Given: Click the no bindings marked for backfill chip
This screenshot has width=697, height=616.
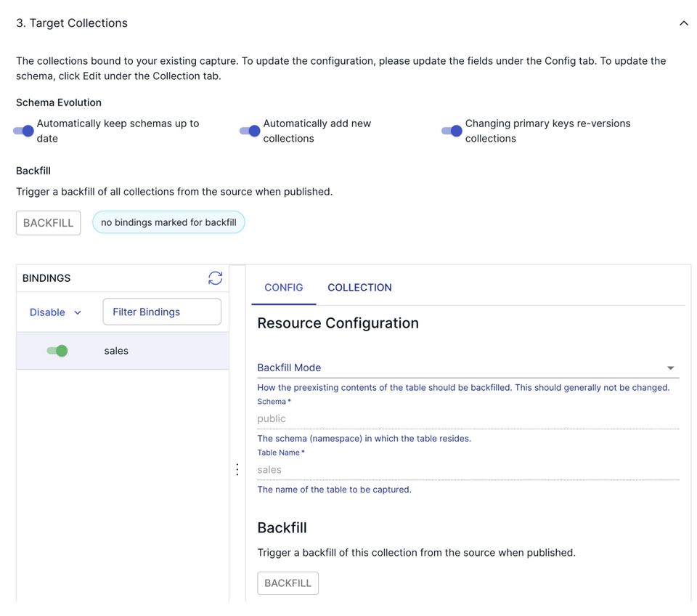Looking at the screenshot, I should click(x=168, y=223).
